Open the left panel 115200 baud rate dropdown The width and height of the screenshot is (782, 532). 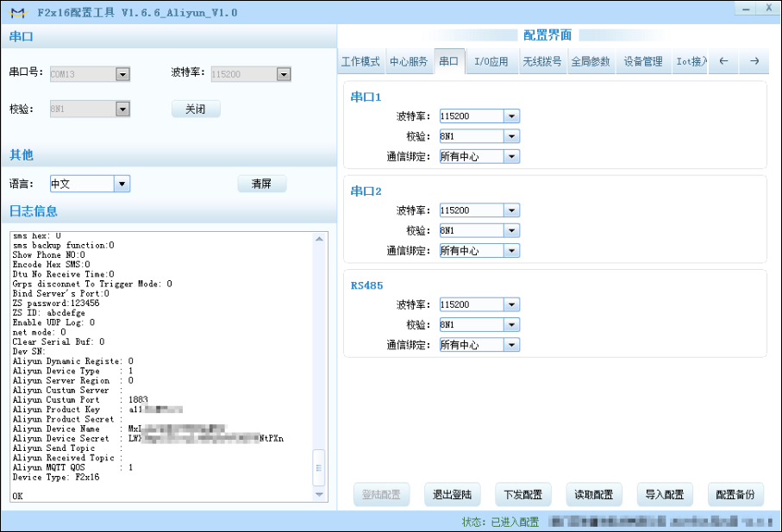click(x=284, y=74)
